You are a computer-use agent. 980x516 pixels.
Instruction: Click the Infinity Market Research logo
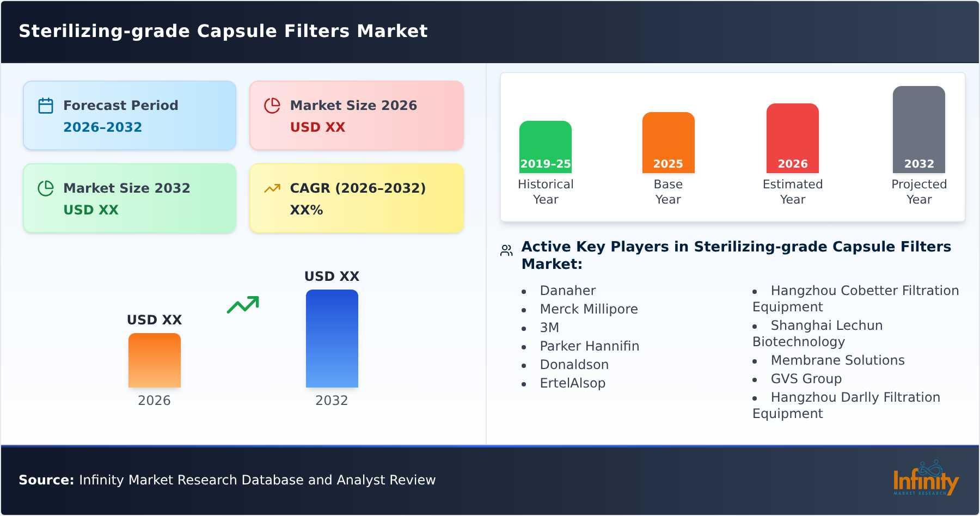click(x=926, y=478)
